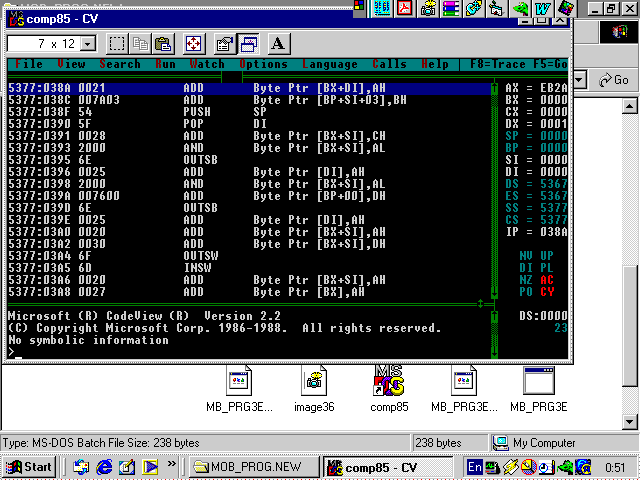Open the Properties toolbar icon
This screenshot has width=640, height=481.
(x=224, y=44)
